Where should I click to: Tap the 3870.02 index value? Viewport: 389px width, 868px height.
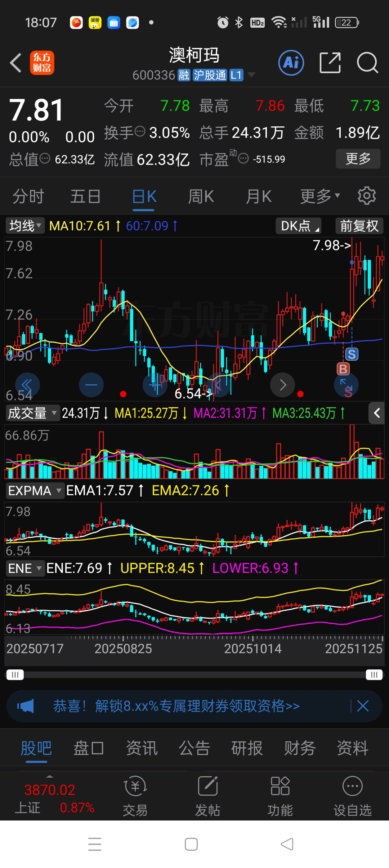click(50, 790)
